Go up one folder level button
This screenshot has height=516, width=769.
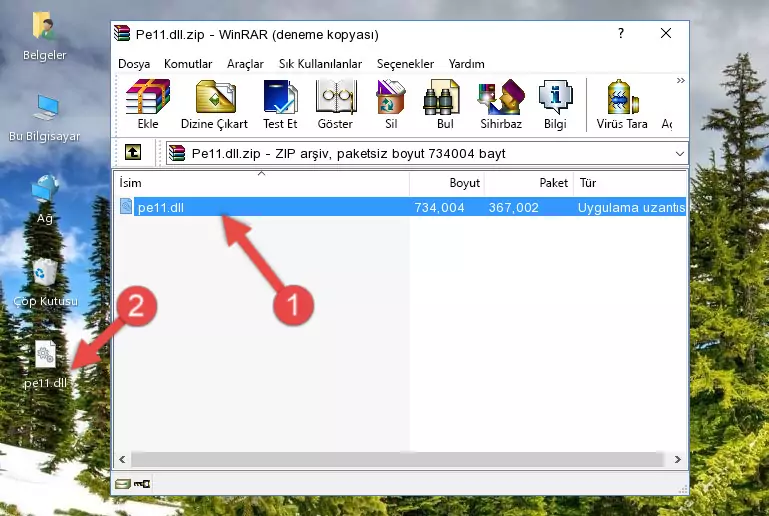click(x=133, y=153)
